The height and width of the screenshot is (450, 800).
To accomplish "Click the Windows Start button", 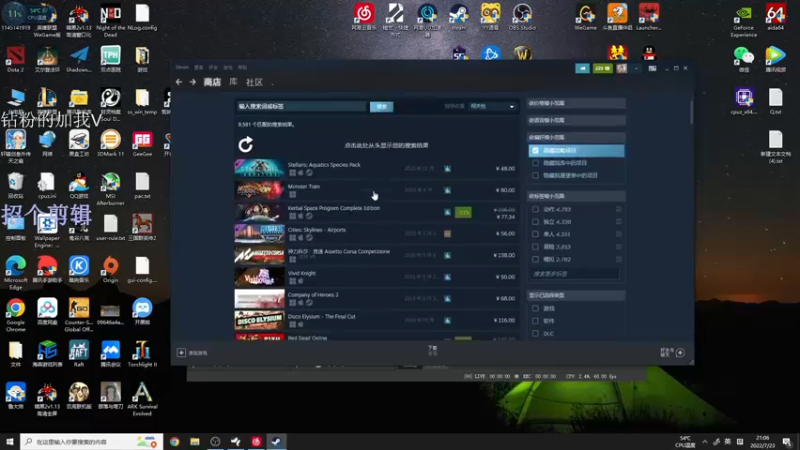I will 9,442.
